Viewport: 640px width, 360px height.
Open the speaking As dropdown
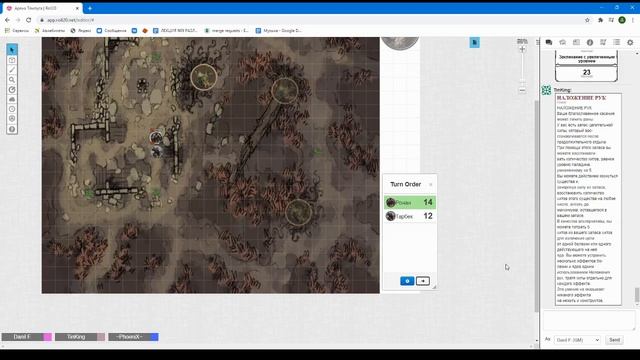click(x=577, y=340)
